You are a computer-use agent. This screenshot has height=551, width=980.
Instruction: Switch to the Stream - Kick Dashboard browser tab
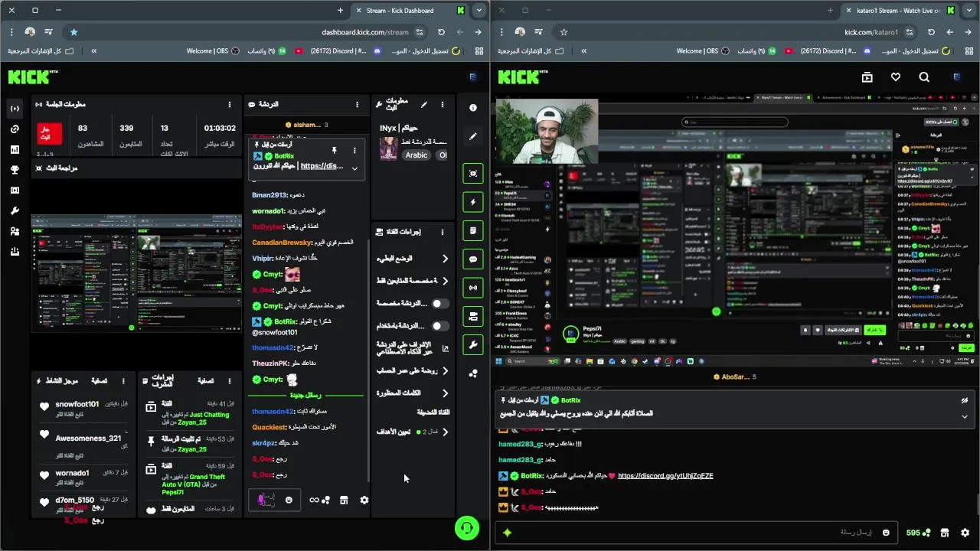pyautogui.click(x=410, y=11)
